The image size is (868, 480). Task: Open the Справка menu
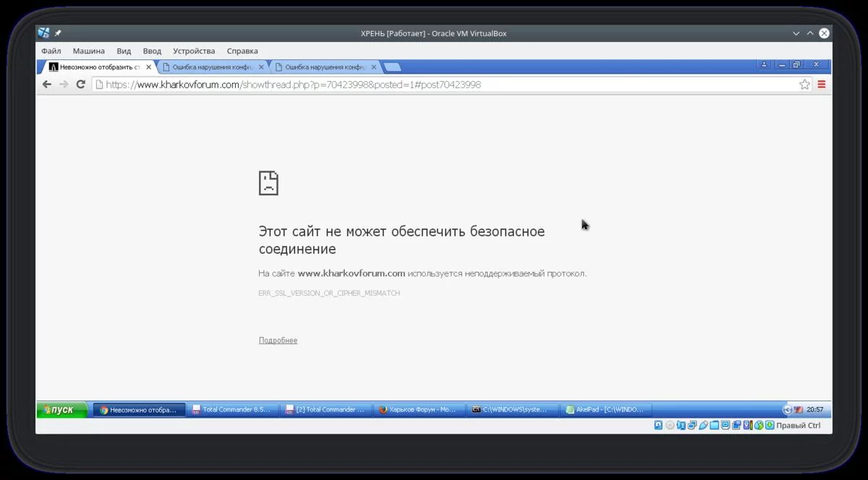pyautogui.click(x=242, y=51)
